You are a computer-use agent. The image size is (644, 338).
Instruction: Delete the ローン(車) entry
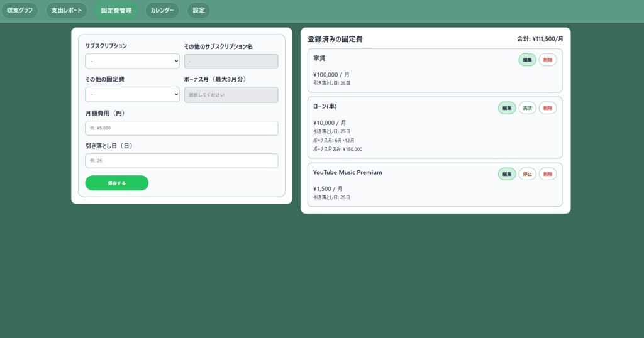pyautogui.click(x=548, y=108)
